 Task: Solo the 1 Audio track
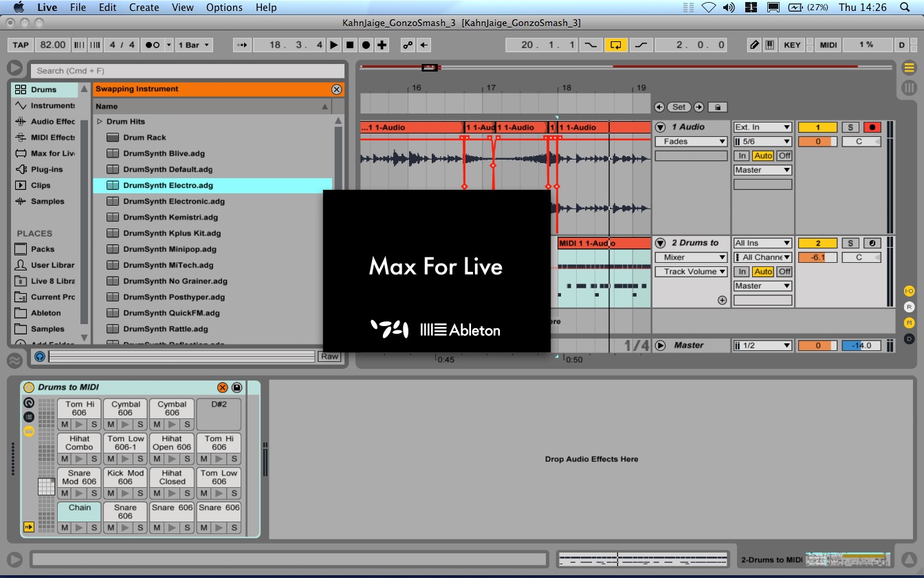coord(850,127)
